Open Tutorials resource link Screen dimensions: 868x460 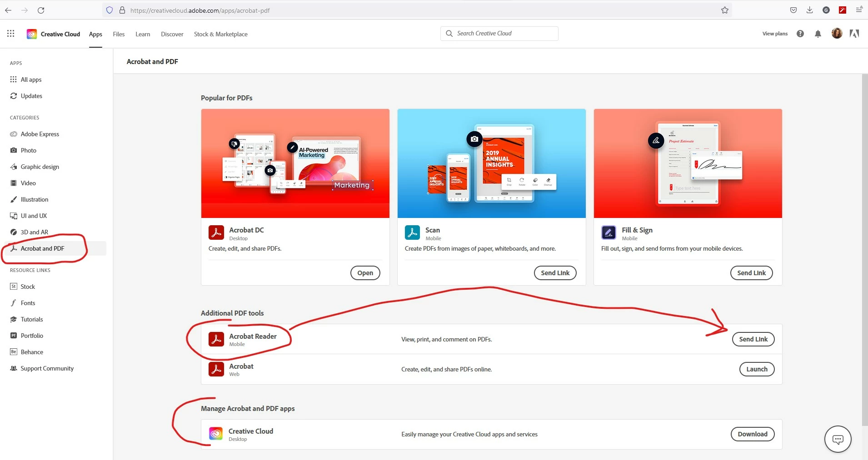[55, 319]
